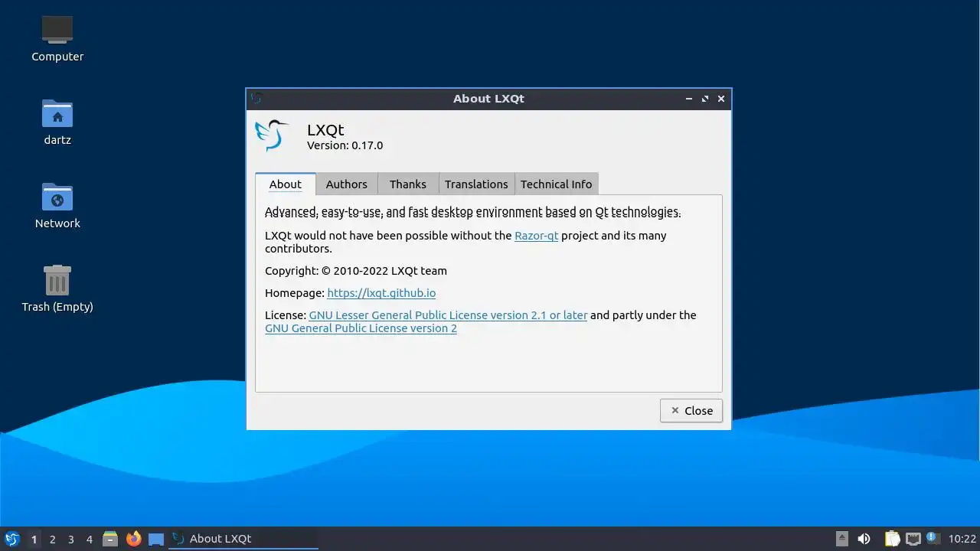Select the Trash (Empty) desktop icon
The height and width of the screenshot is (551, 980).
[57, 289]
